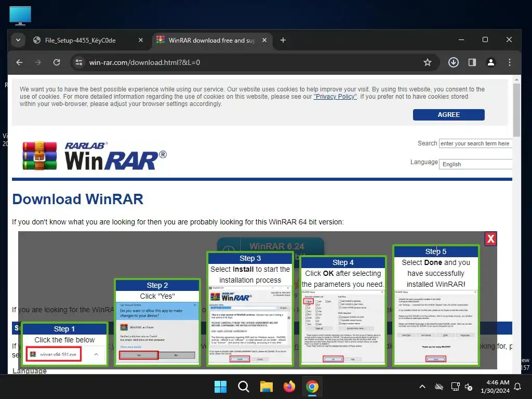This screenshot has height=399, width=532.
Task: Open Chrome side panel icon
Action: (472, 62)
